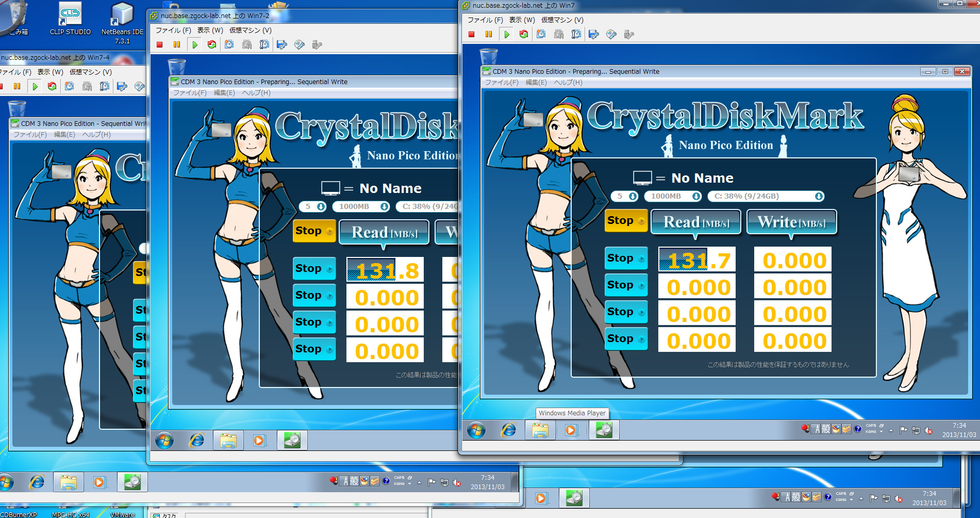Click the Read [MB/s] header in Win7

pyautogui.click(x=696, y=222)
